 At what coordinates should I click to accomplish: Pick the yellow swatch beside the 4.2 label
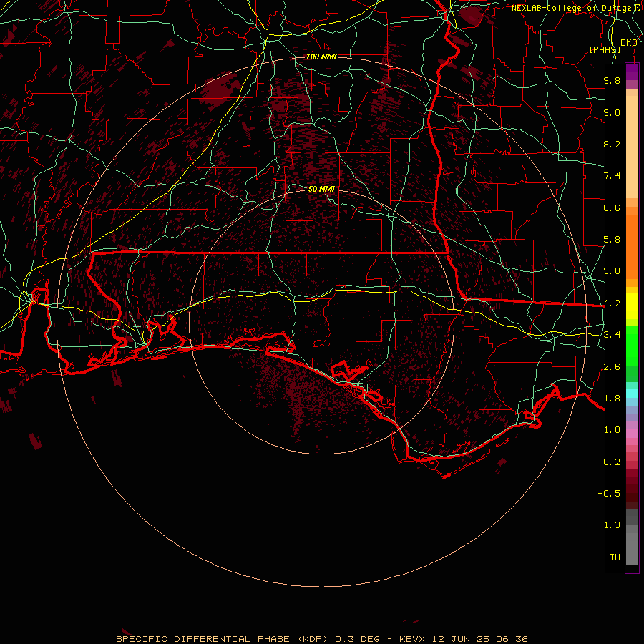632,306
